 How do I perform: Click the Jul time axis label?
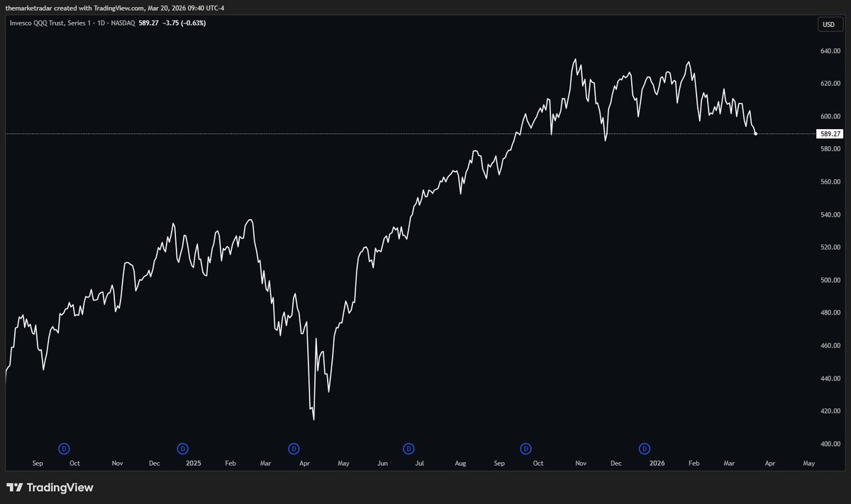pos(419,463)
